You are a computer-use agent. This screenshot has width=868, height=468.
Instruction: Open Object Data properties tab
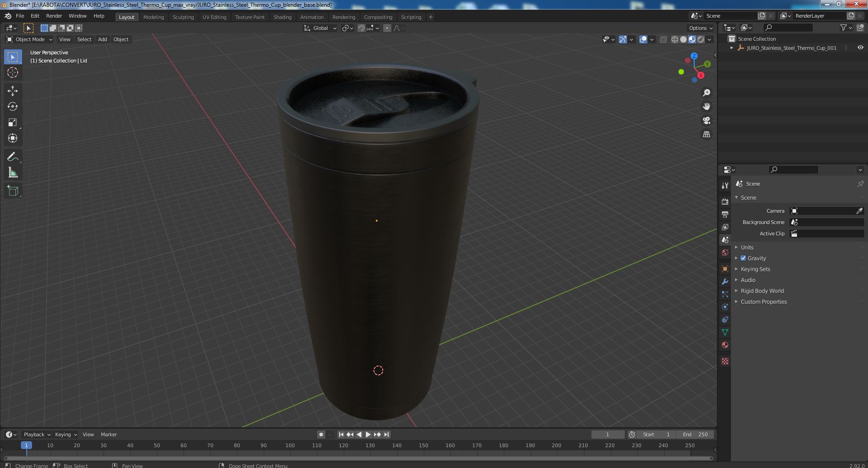725,332
